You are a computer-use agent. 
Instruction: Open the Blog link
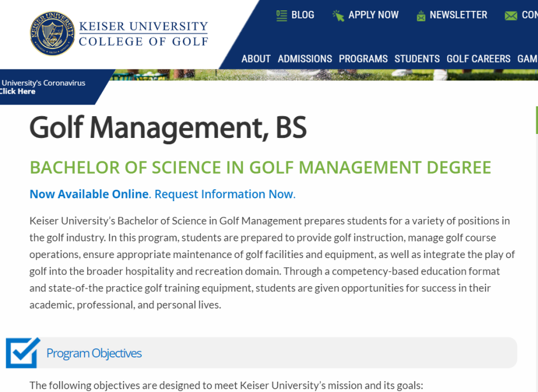302,15
